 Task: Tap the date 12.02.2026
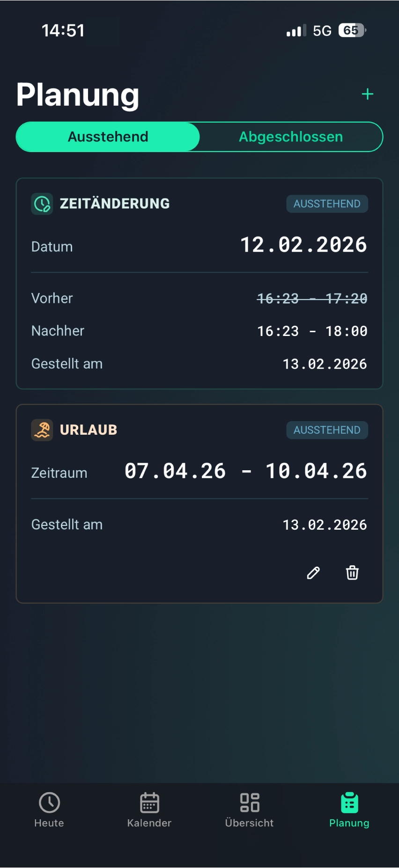pyautogui.click(x=303, y=245)
